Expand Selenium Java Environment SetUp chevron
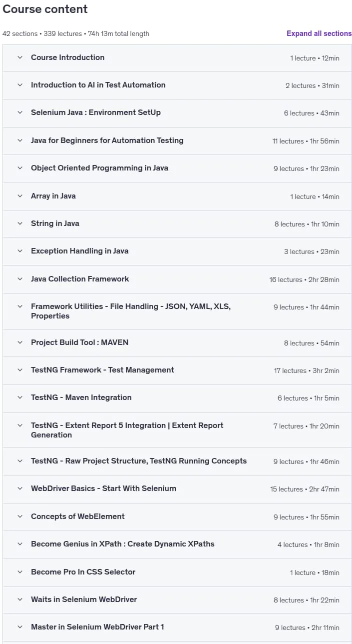 pos(20,112)
